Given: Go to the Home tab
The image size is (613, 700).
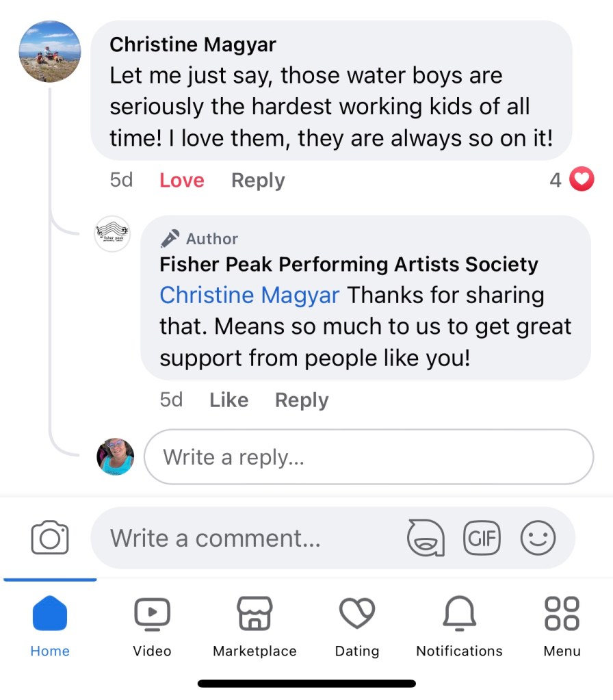Looking at the screenshot, I should tap(50, 625).
